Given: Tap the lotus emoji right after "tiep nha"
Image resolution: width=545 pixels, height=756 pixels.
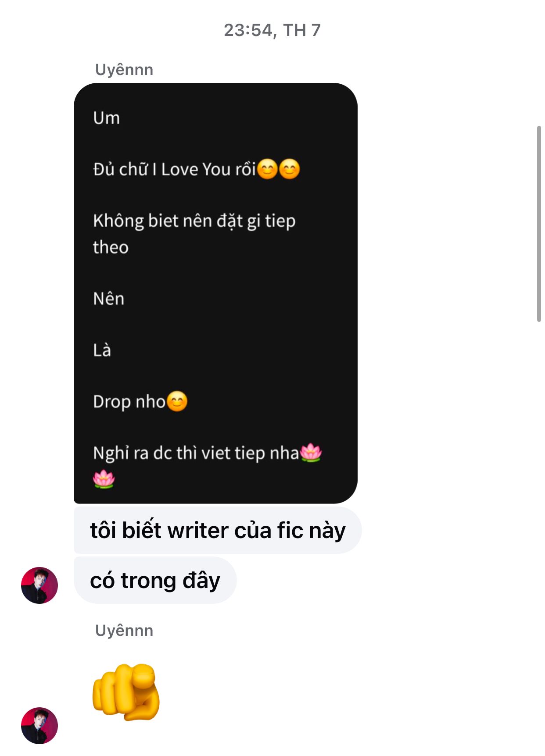Looking at the screenshot, I should pyautogui.click(x=311, y=452).
